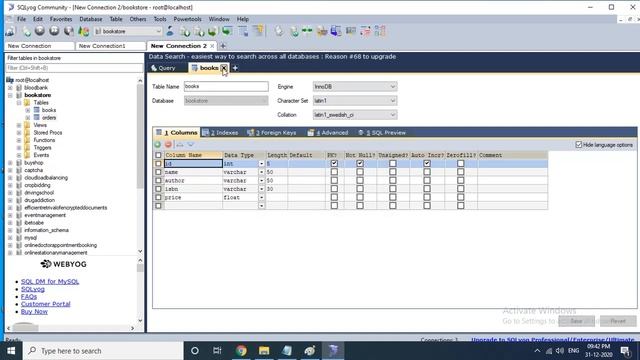Tick the row selector checkbox for author

click(158, 180)
